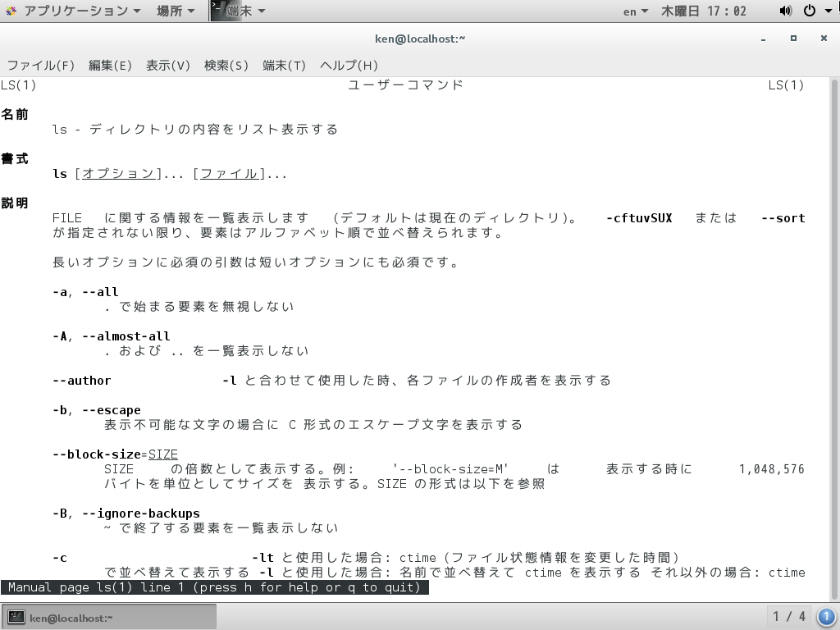Open the 編集(E) menu
This screenshot has width=840, height=630.
pos(110,66)
